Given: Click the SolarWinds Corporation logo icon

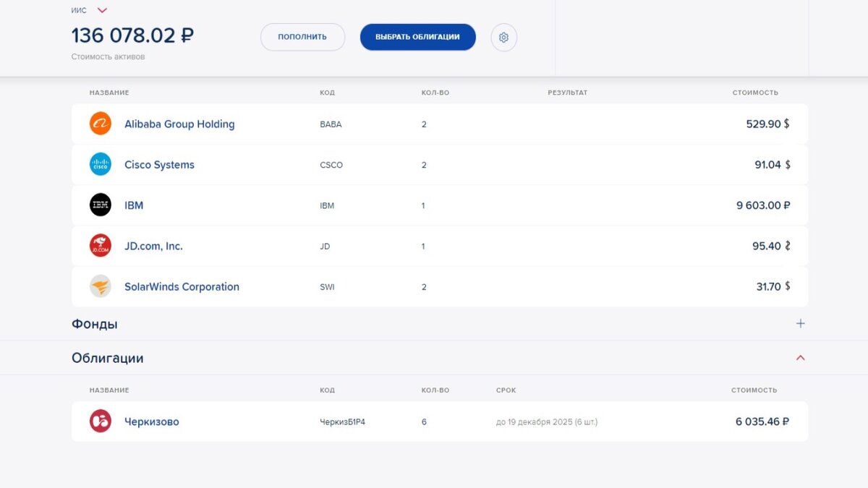Looking at the screenshot, I should pos(101,286).
